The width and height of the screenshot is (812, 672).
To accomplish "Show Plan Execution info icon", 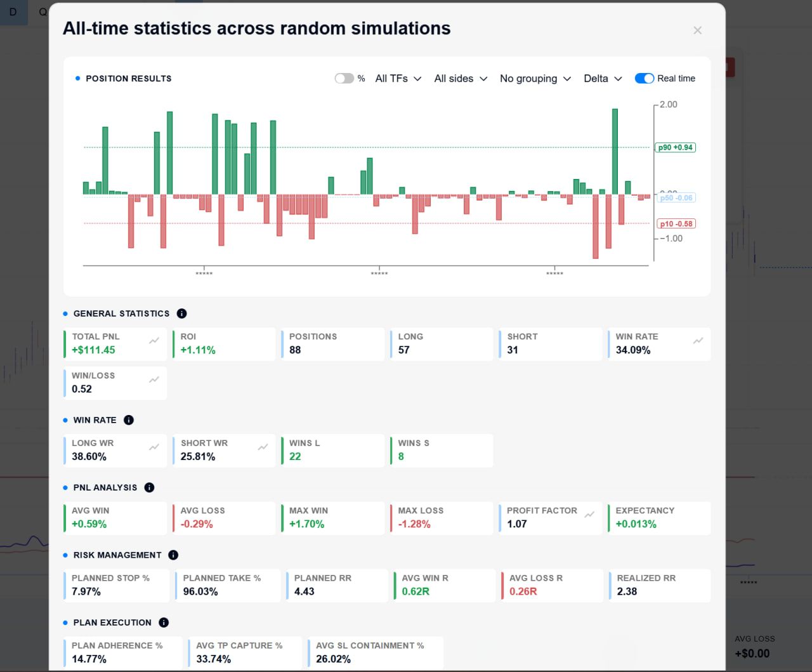I will (x=164, y=623).
